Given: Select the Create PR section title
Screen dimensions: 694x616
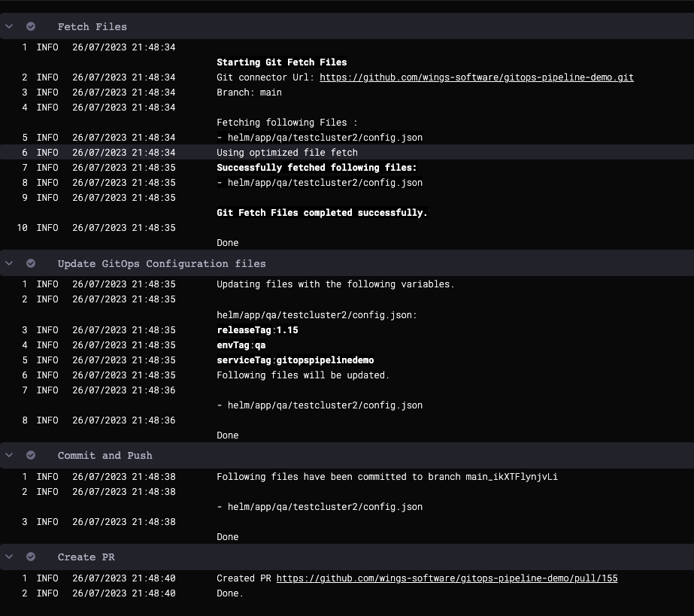Looking at the screenshot, I should pos(86,557).
